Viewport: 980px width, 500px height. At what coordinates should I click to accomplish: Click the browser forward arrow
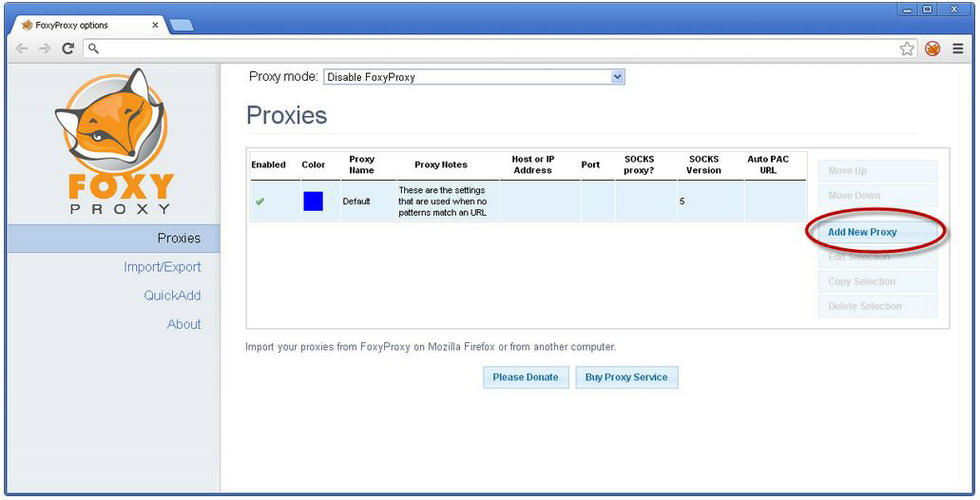[44, 49]
